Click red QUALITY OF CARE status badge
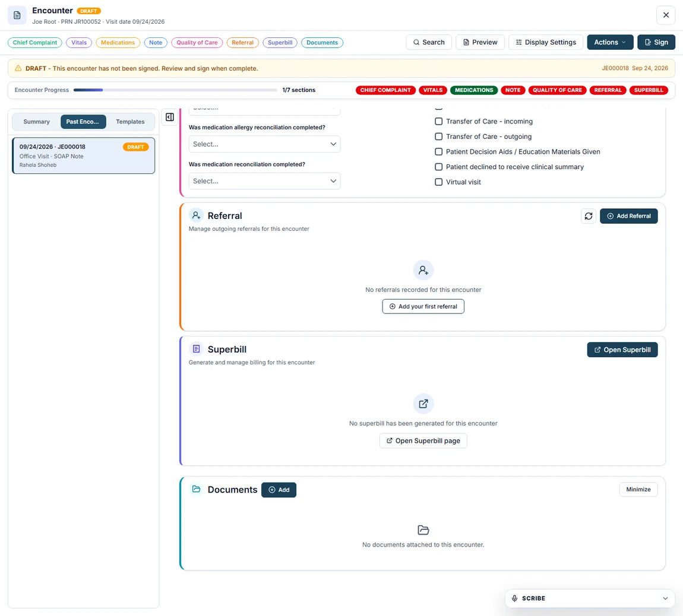 (x=557, y=90)
